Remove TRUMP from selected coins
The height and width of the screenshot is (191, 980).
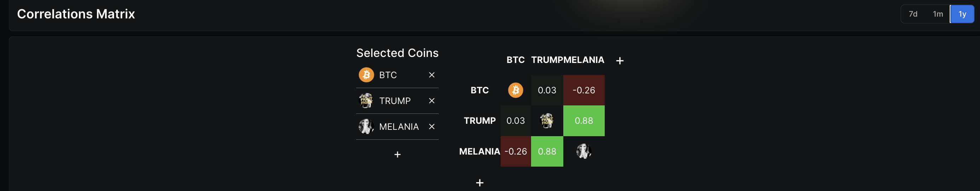[432, 100]
